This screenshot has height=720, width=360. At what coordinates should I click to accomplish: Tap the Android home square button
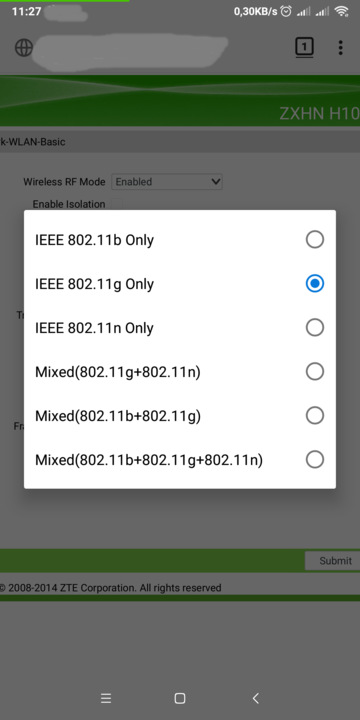[180, 698]
